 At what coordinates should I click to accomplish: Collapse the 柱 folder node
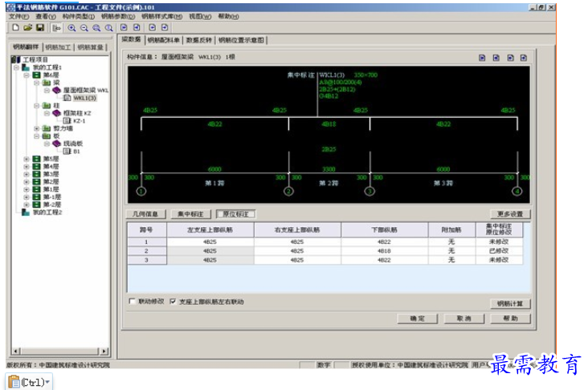(x=37, y=106)
